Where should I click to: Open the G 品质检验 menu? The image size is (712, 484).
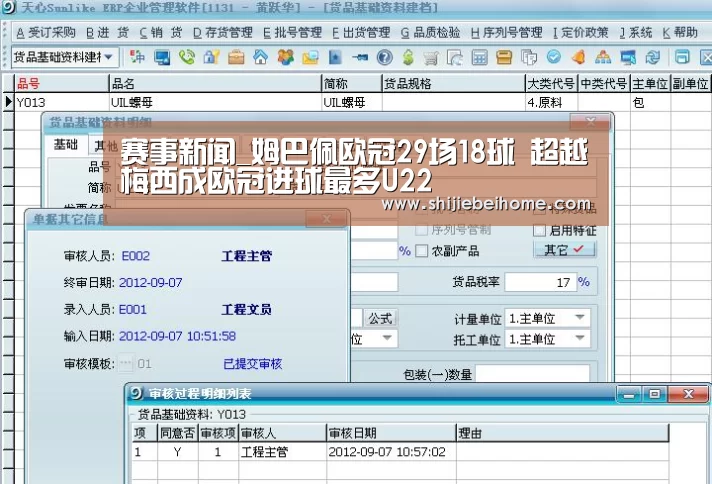click(x=430, y=33)
